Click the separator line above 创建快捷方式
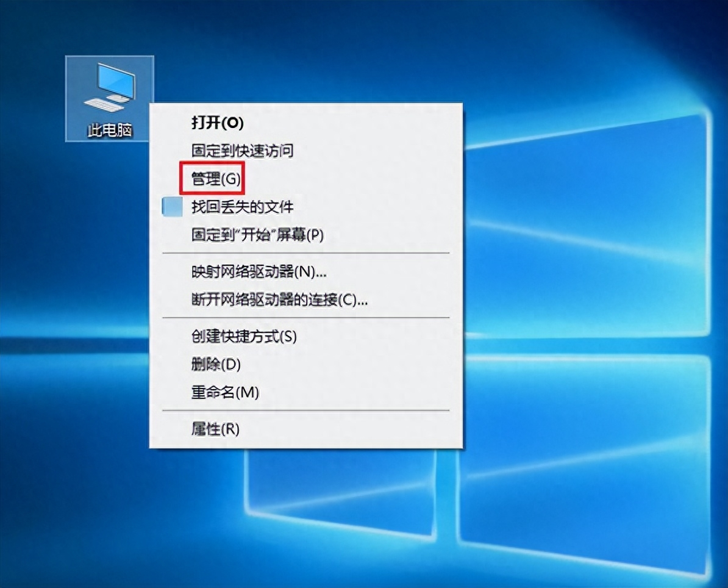The height and width of the screenshot is (588, 728). (305, 318)
